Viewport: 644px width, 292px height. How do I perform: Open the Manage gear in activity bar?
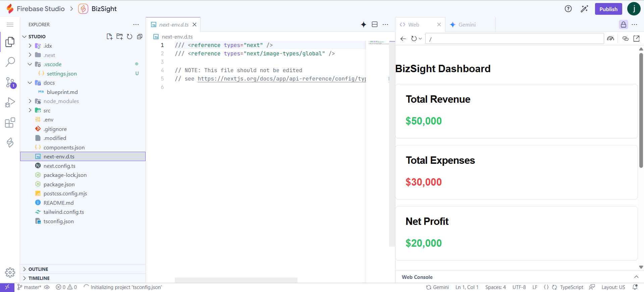click(x=10, y=272)
